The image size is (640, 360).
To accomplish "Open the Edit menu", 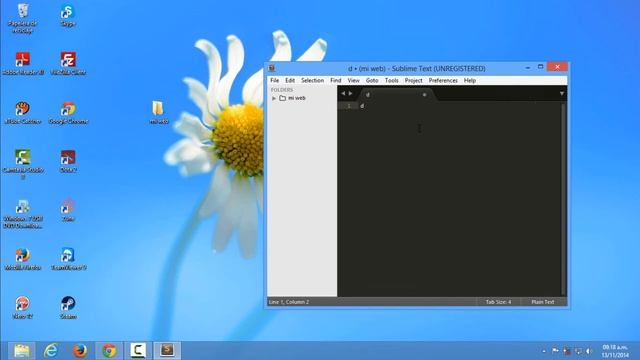I will (290, 80).
